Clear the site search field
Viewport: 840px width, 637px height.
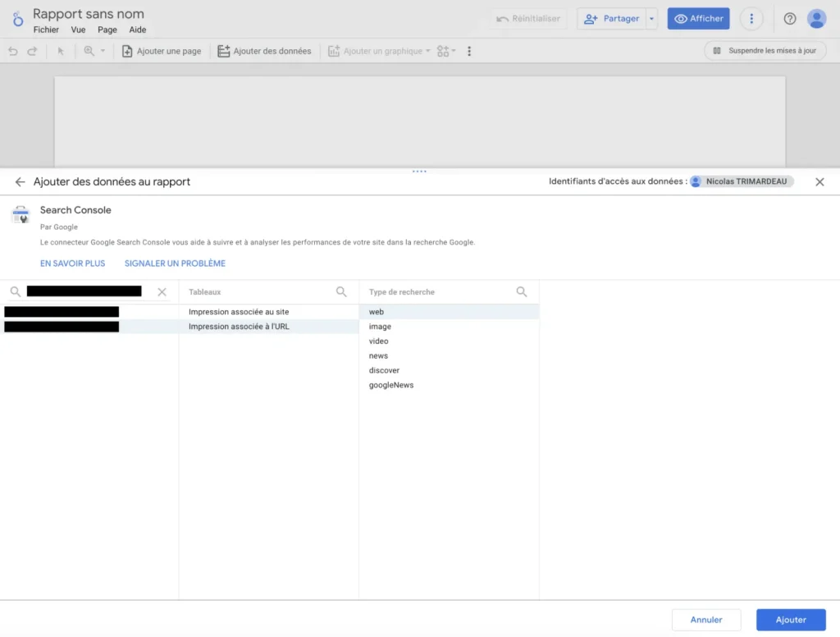tap(162, 291)
